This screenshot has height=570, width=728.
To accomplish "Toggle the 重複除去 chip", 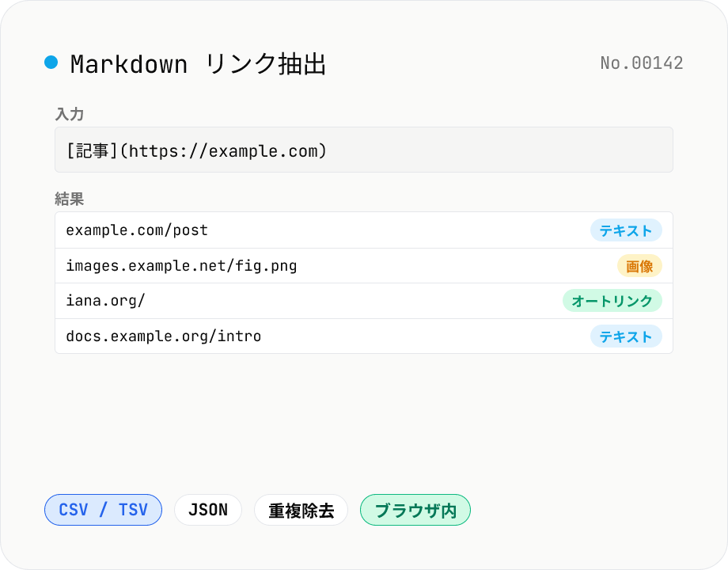I will (x=301, y=510).
